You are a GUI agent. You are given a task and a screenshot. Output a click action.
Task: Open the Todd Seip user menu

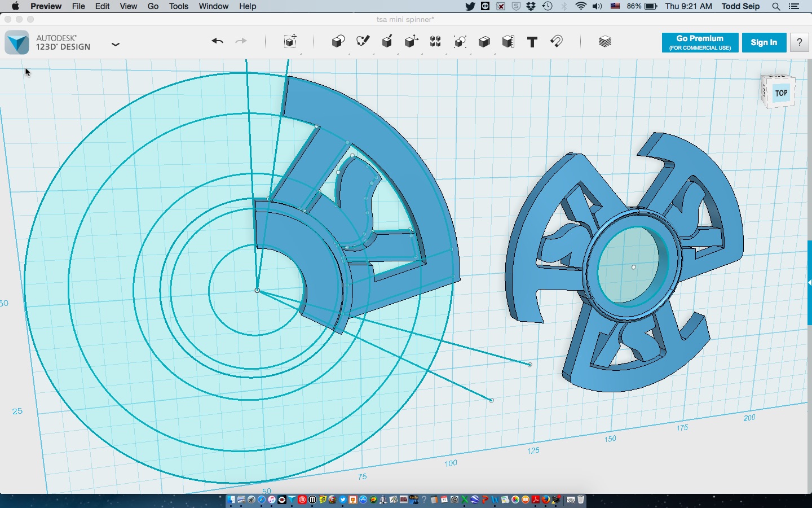coord(740,6)
